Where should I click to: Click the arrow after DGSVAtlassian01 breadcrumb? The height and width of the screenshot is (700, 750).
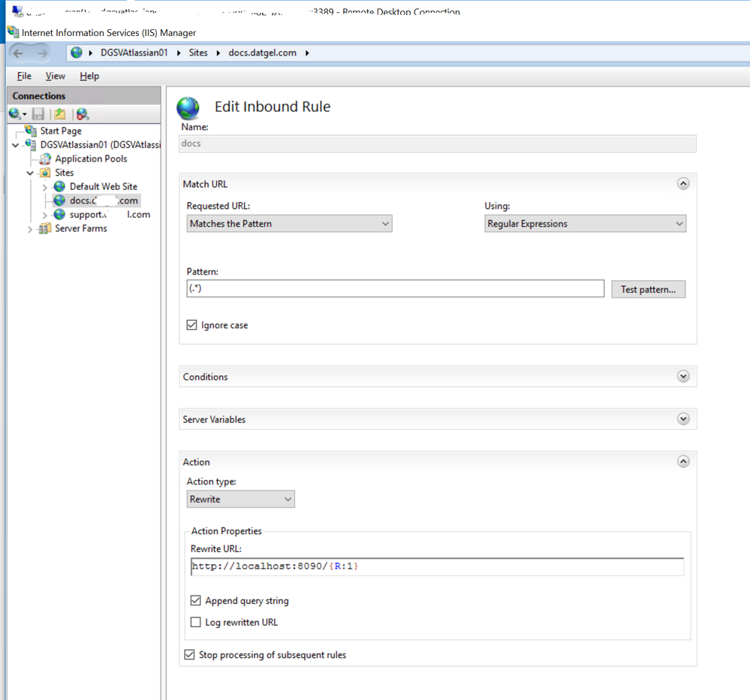(x=179, y=53)
